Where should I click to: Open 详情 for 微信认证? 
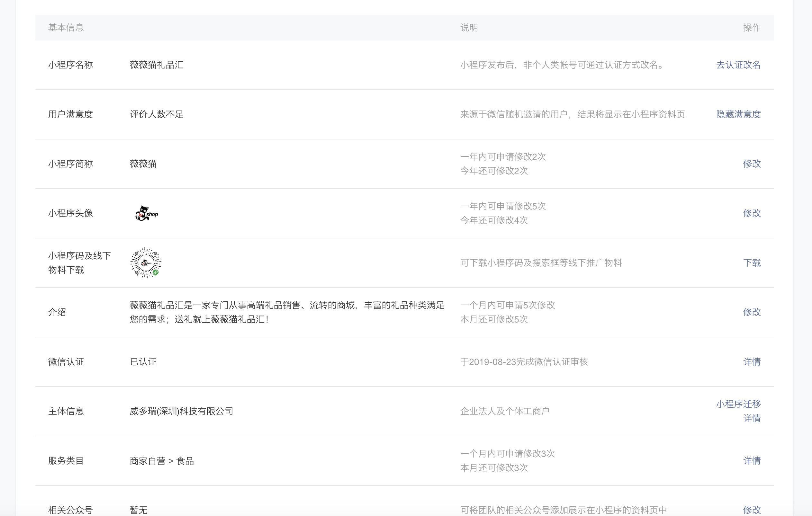coord(752,362)
